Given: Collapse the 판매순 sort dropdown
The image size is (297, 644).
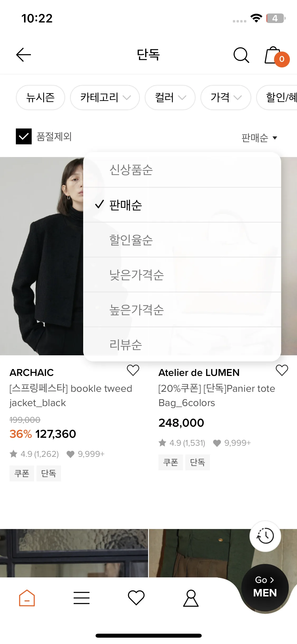Looking at the screenshot, I should (259, 138).
